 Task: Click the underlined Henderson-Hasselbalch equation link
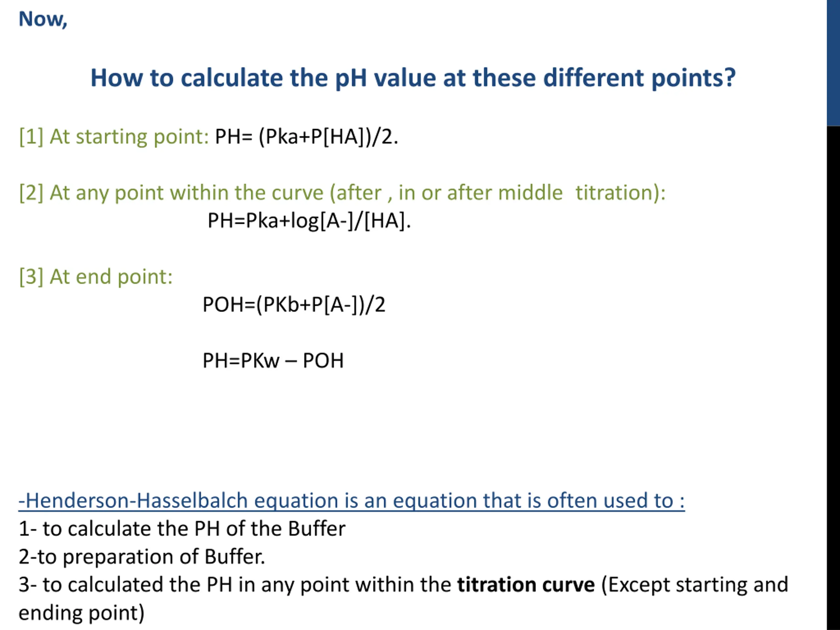(351, 501)
